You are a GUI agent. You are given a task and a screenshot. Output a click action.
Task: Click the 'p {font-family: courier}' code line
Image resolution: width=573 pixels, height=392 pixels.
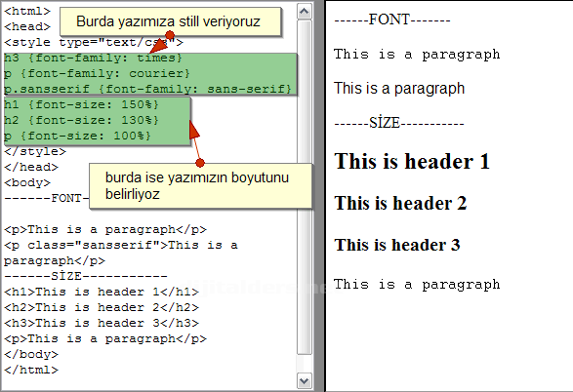[97, 74]
